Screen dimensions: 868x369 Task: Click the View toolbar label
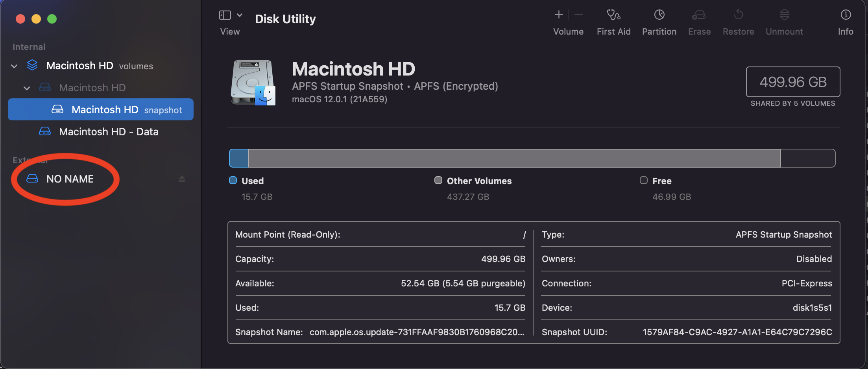coord(230,31)
